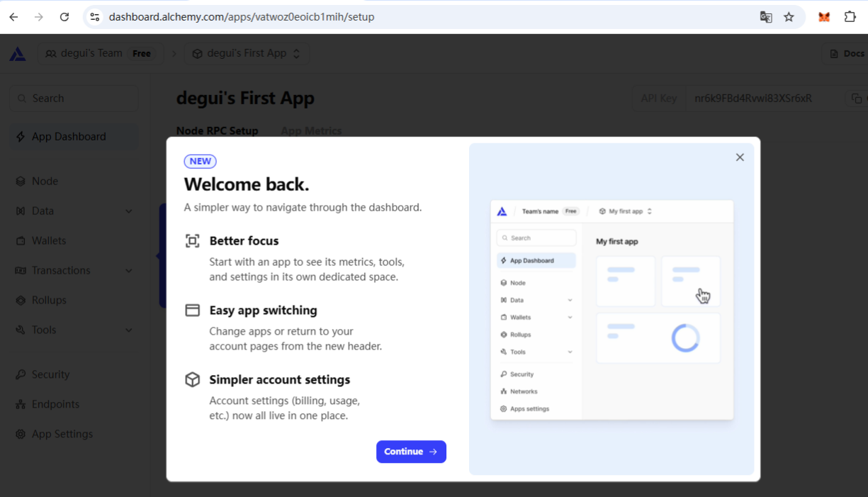Screen dimensions: 868x497
Task: Click the API key value field
Action: tap(753, 99)
